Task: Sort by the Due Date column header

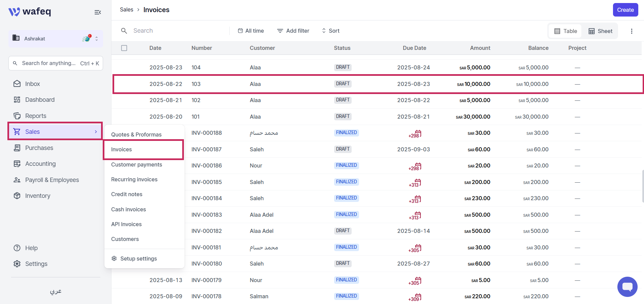Action: coord(414,48)
